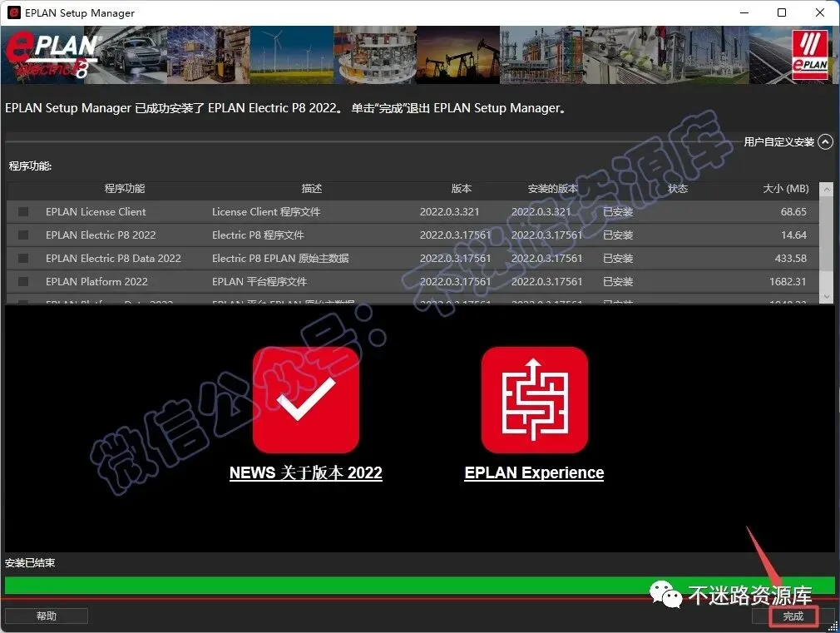
Task: Click the 版本 column header
Action: pyautogui.click(x=462, y=189)
